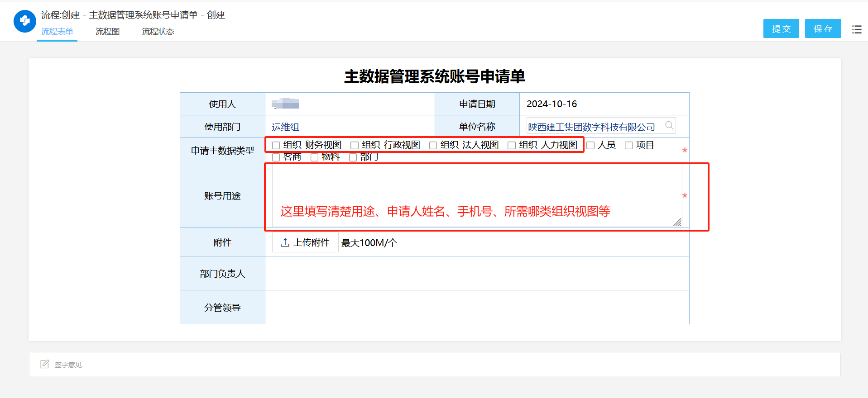Click the blue workflow logo icon

click(x=25, y=21)
